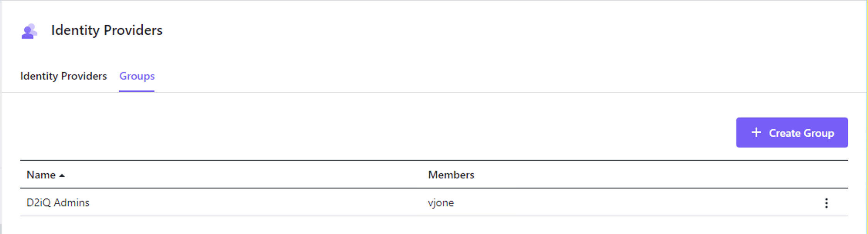Click the purple Identity Providers user icon
The image size is (868, 234).
point(29,31)
